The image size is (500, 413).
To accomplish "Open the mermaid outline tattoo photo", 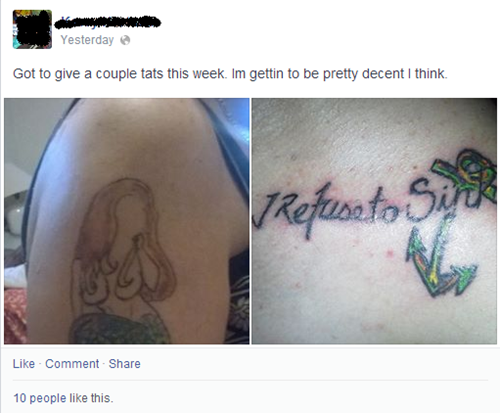I will coord(127,221).
